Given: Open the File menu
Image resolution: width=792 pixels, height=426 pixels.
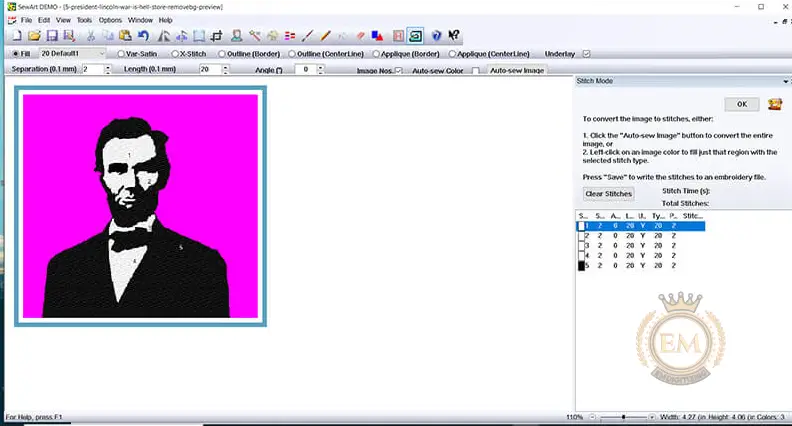Looking at the screenshot, I should point(26,20).
